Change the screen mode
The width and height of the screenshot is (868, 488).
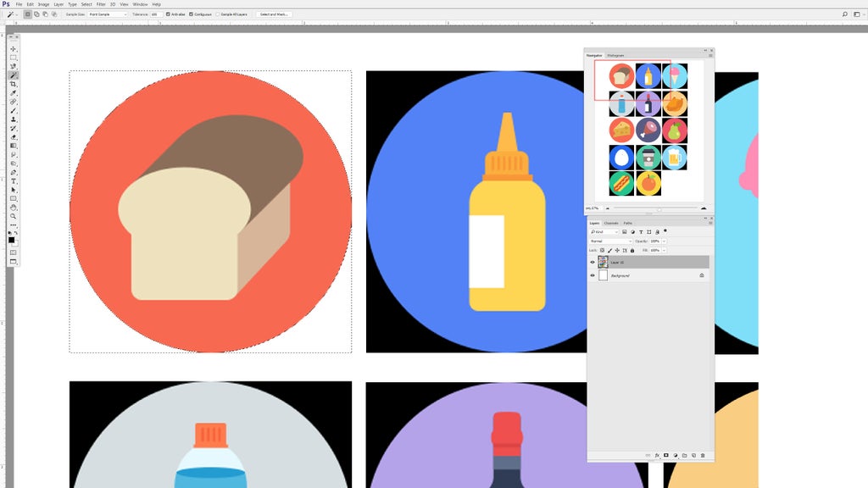[14, 262]
